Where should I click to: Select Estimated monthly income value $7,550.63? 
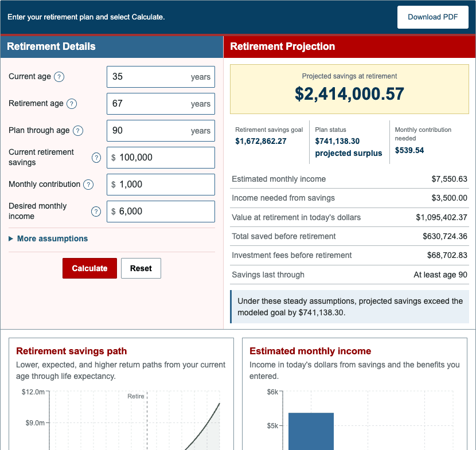pyautogui.click(x=449, y=179)
